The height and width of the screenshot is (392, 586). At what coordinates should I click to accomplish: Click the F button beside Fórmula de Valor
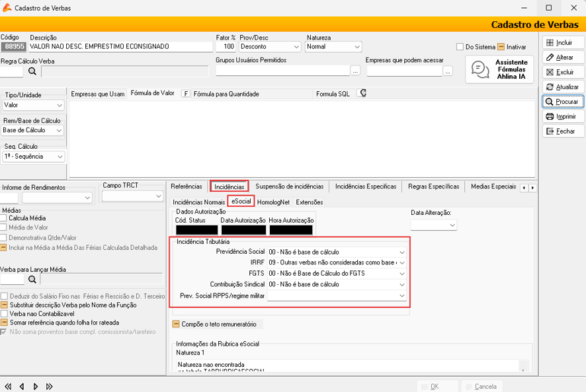tap(186, 94)
